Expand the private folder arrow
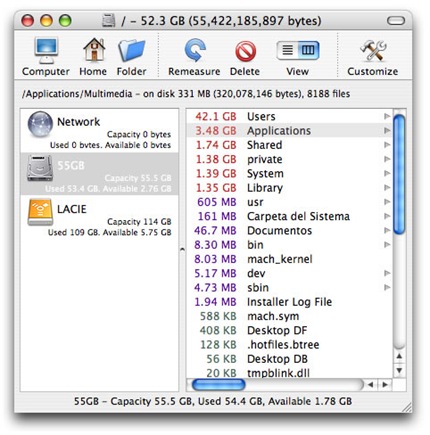 387,159
